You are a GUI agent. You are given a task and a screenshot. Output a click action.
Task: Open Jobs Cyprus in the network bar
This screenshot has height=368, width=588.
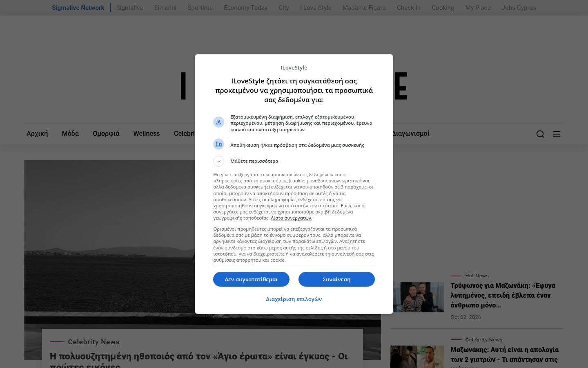click(x=519, y=8)
